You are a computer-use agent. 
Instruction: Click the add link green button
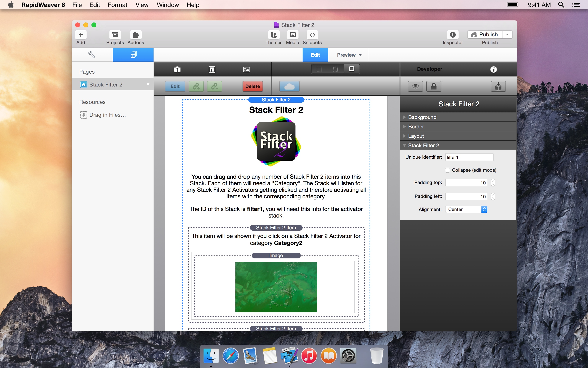196,86
